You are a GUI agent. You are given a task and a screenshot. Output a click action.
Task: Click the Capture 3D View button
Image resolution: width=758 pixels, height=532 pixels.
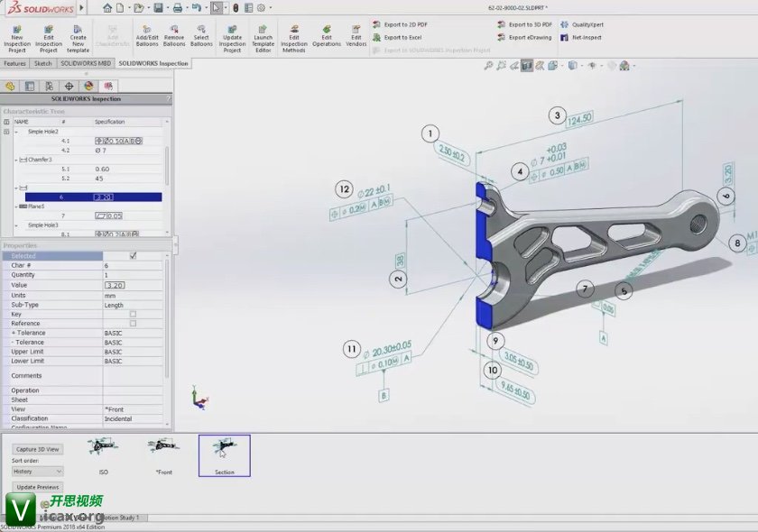(x=37, y=448)
